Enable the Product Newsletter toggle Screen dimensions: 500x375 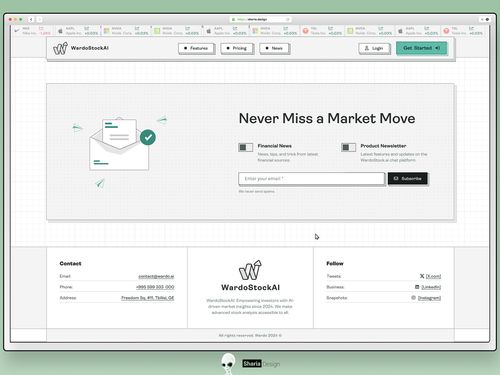tap(348, 147)
